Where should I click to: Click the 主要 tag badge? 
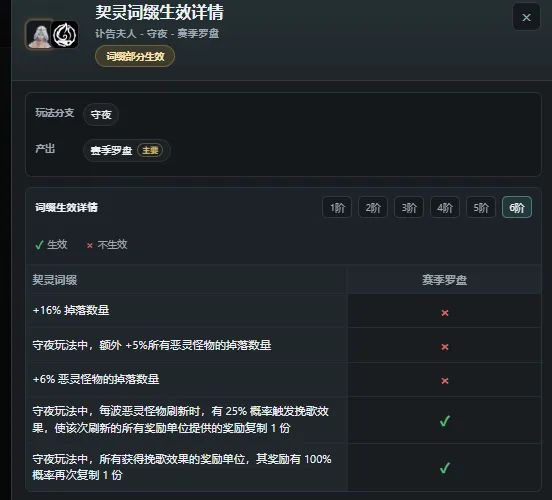click(x=150, y=151)
